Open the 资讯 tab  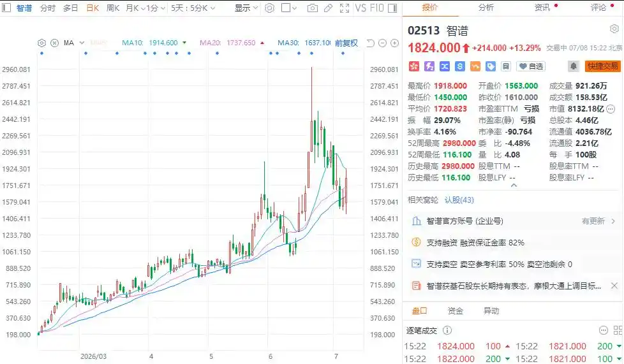(542, 8)
